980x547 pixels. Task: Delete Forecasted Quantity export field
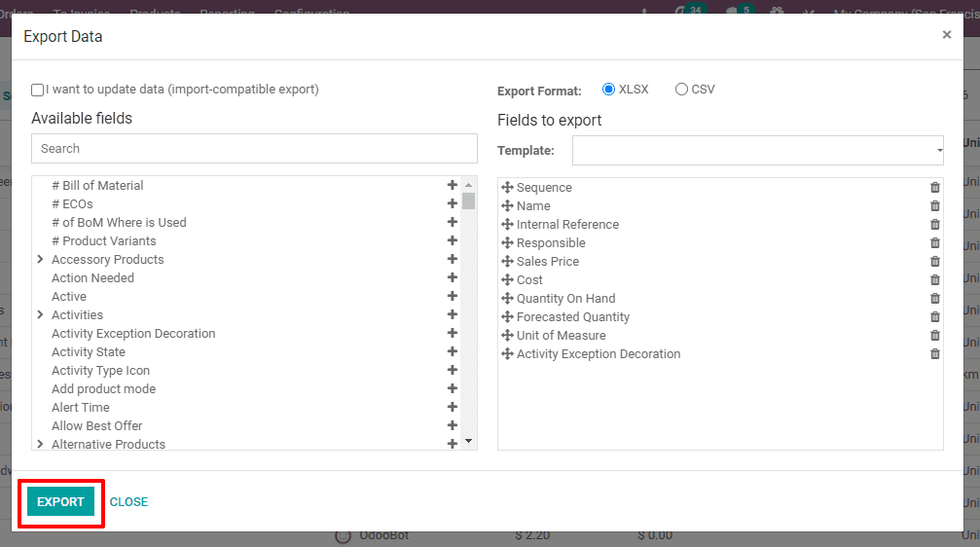(935, 317)
